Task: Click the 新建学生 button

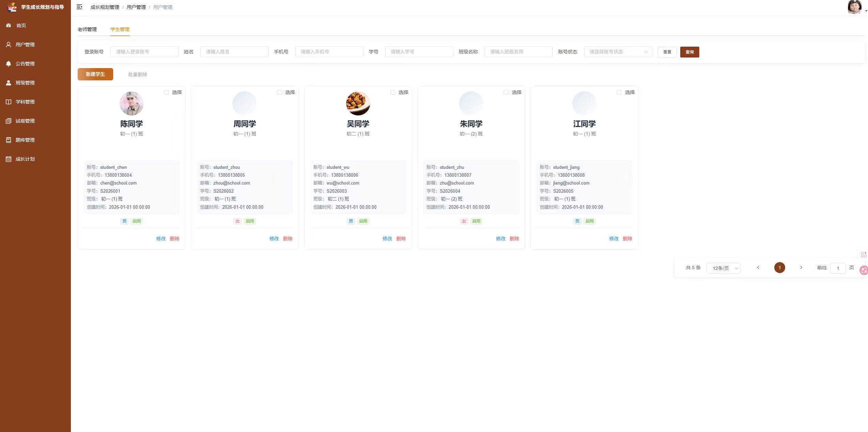Action: pos(95,74)
